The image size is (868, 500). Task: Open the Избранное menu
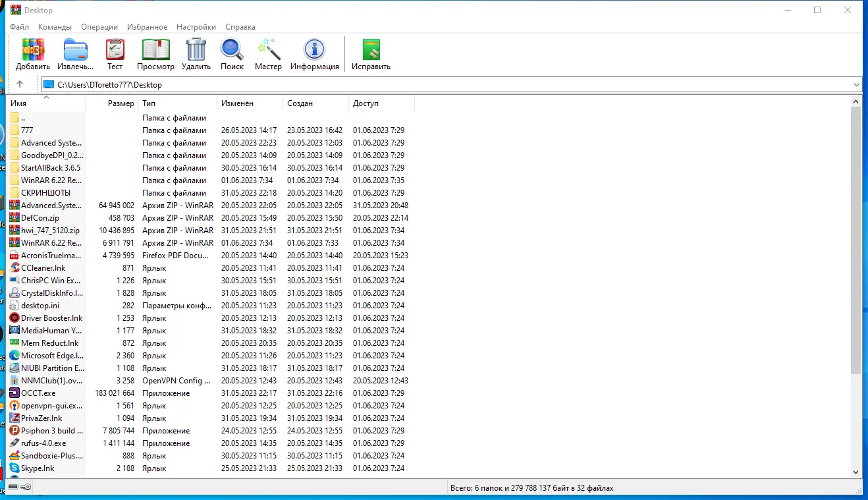[148, 27]
